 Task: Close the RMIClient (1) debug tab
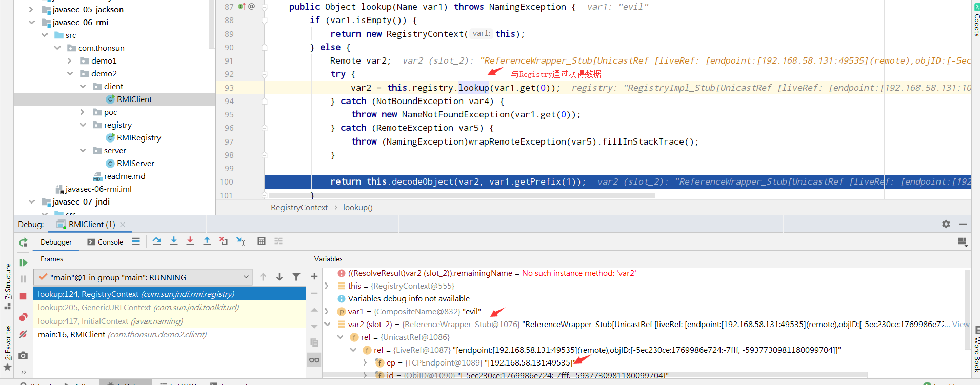[123, 224]
